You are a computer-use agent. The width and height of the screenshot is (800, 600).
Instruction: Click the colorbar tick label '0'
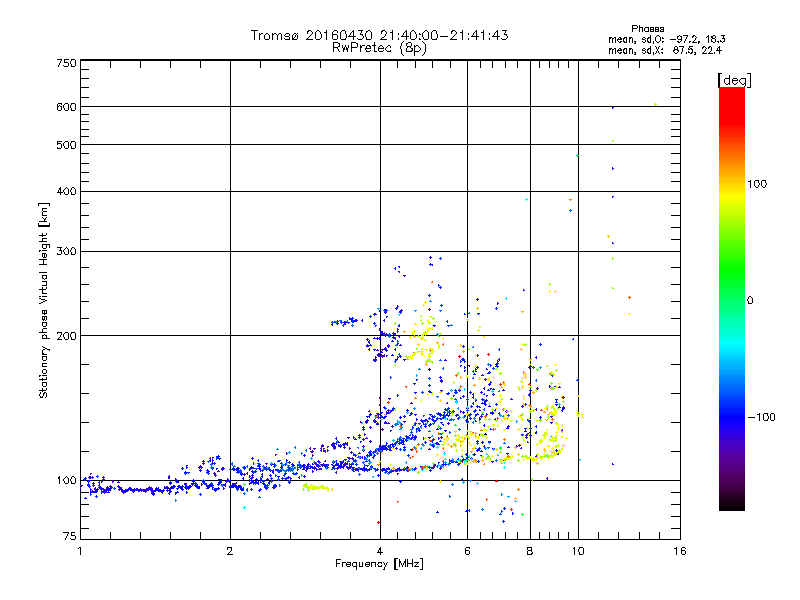coord(750,300)
